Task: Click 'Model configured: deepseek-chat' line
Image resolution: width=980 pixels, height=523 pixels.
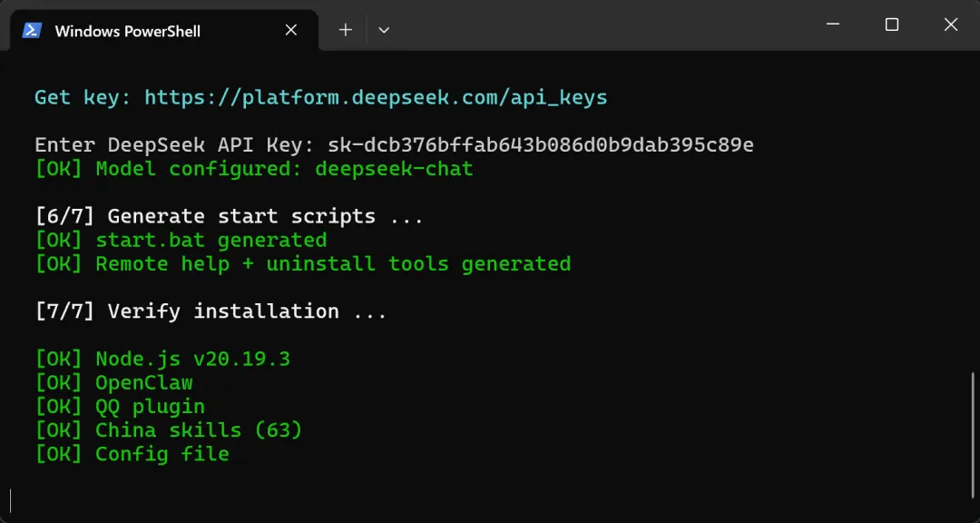Action: (x=254, y=169)
